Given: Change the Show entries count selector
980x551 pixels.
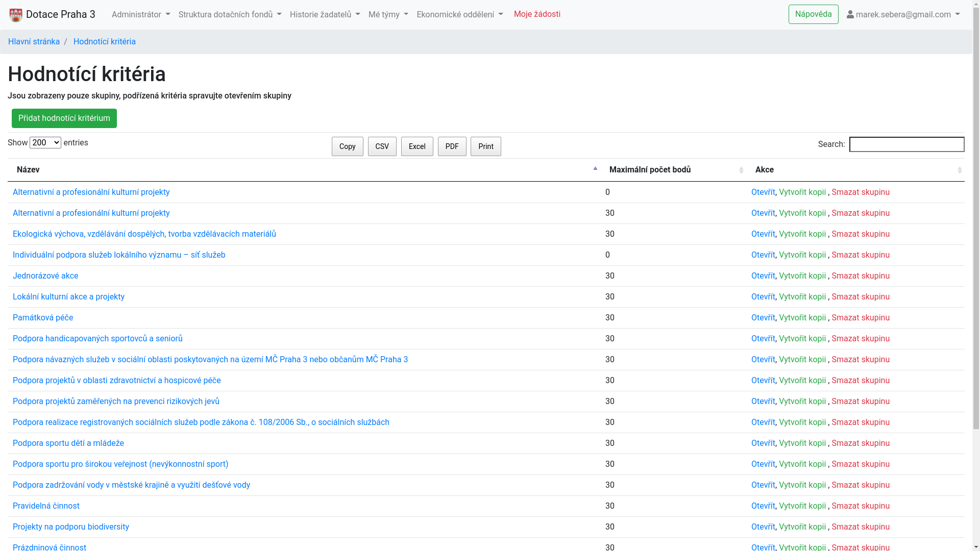Looking at the screenshot, I should tap(45, 143).
